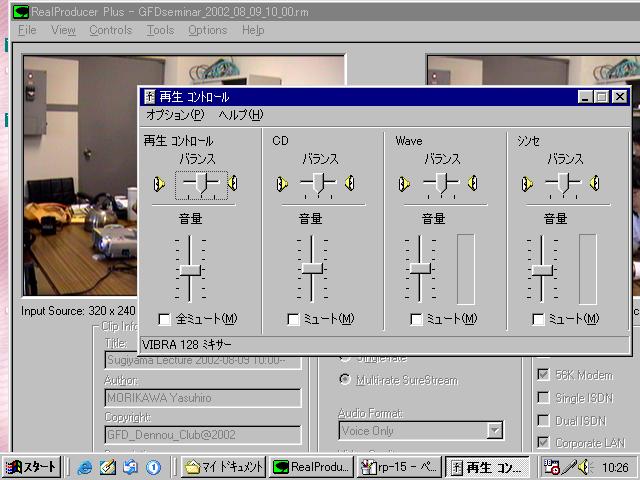640x480 pixels.
Task: Maximize the 再生コントロール window
Action: (x=601, y=97)
